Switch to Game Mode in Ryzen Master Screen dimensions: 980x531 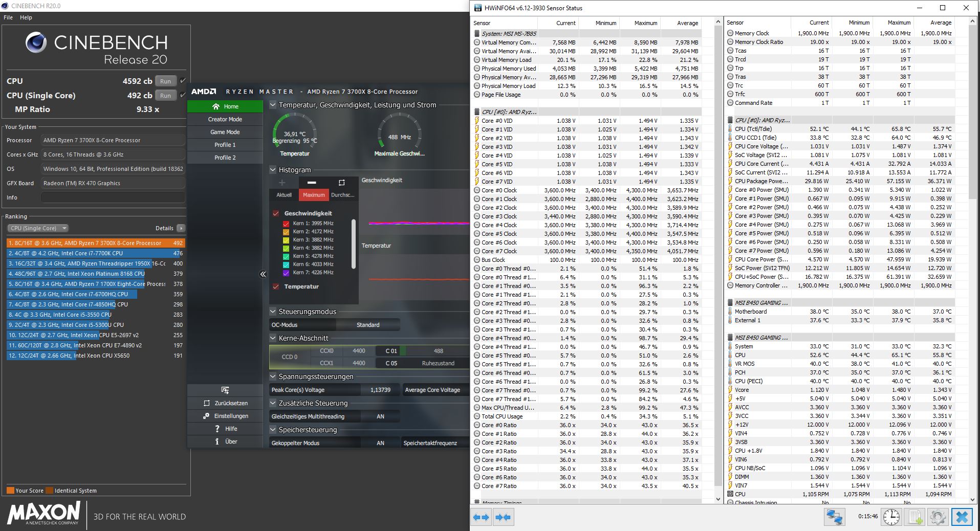tap(225, 132)
